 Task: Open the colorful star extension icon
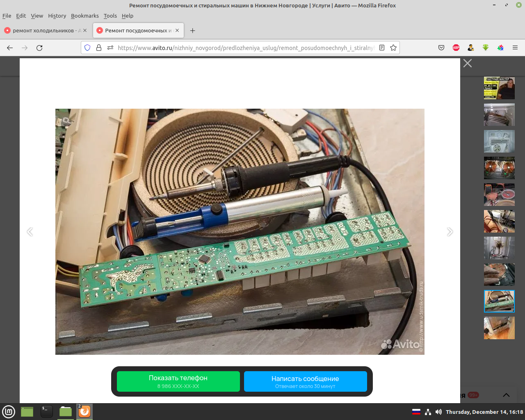coord(500,48)
